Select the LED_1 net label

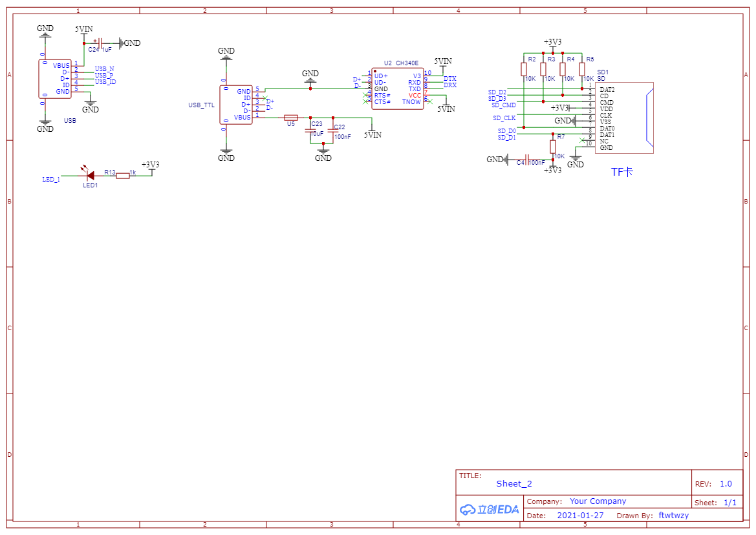tap(51, 180)
